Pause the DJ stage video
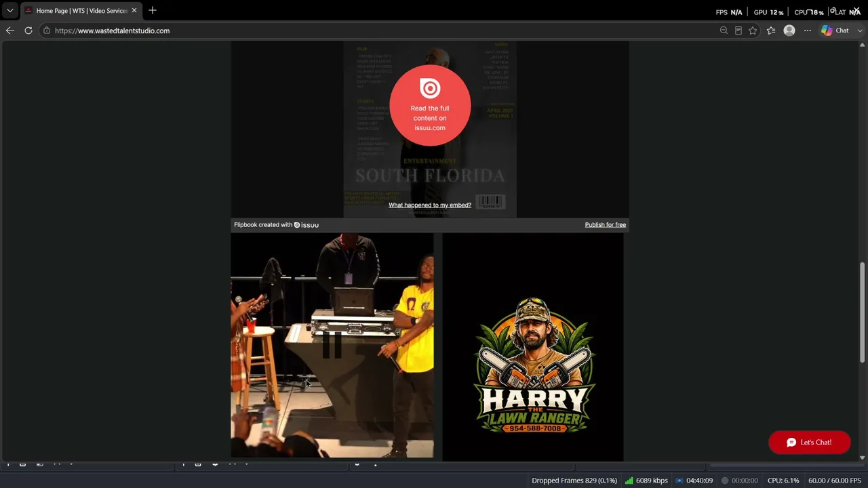 (x=332, y=345)
